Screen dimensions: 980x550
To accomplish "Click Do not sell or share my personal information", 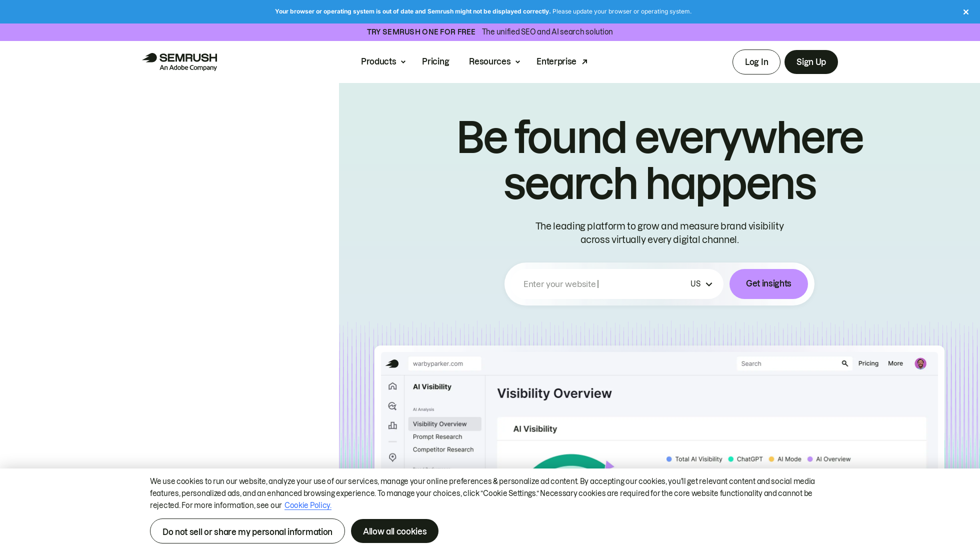I will coord(247,531).
